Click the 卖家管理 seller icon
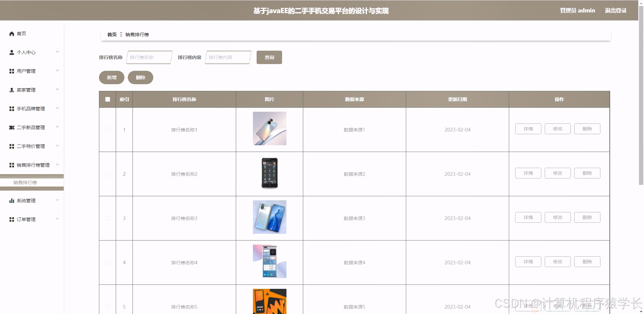 (x=11, y=90)
